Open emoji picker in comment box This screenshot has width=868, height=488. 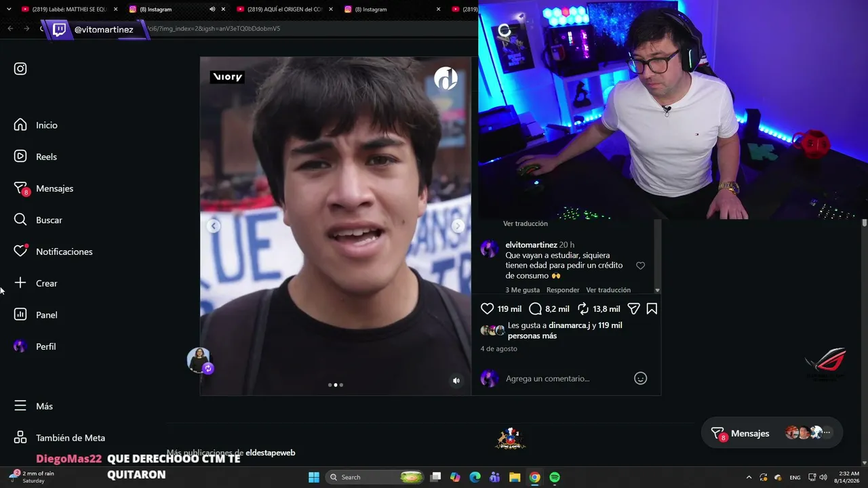tap(640, 378)
